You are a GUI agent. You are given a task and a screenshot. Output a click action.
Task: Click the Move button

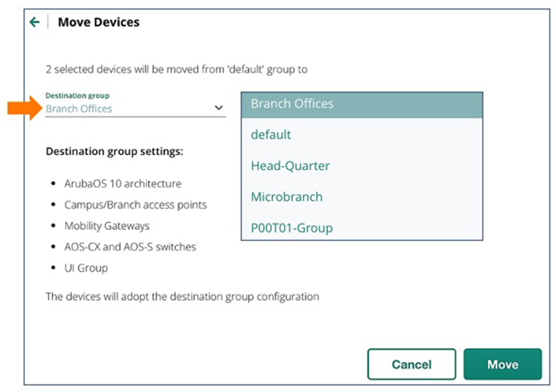click(502, 364)
